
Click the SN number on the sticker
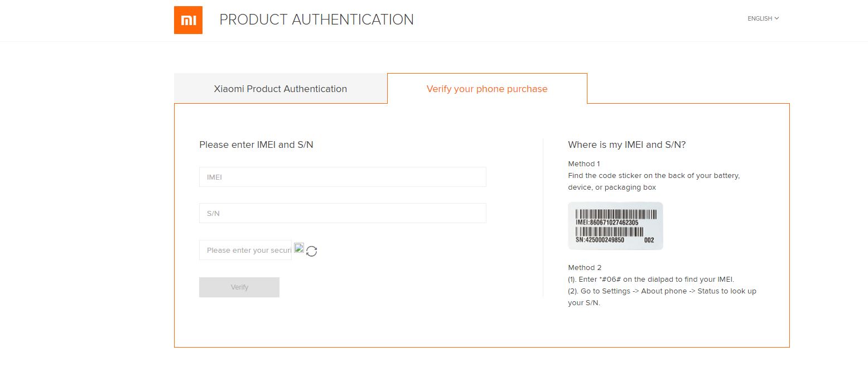pos(600,240)
